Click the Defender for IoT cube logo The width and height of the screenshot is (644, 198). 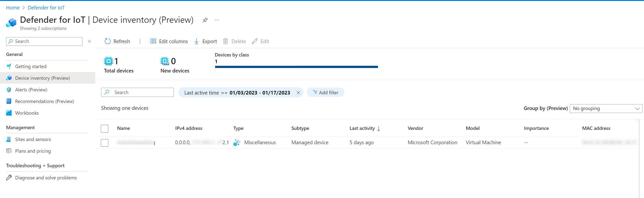(x=11, y=23)
